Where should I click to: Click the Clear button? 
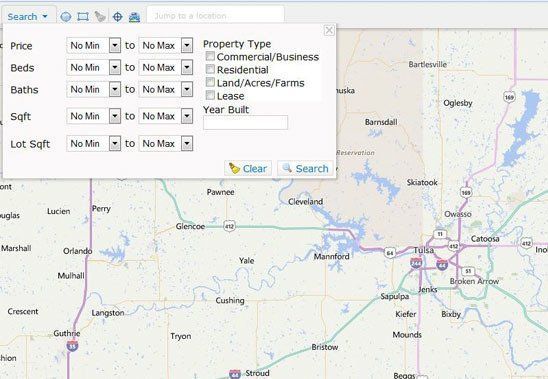248,169
